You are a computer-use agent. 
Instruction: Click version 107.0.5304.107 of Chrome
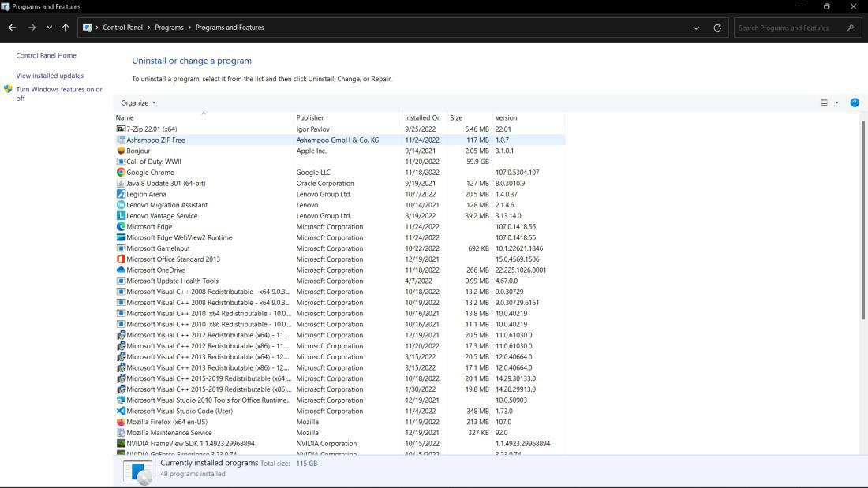[517, 172]
